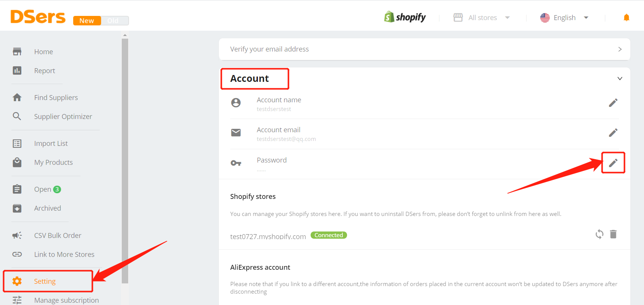Go to Import List menu
Image resolution: width=644 pixels, height=305 pixels.
pos(51,144)
